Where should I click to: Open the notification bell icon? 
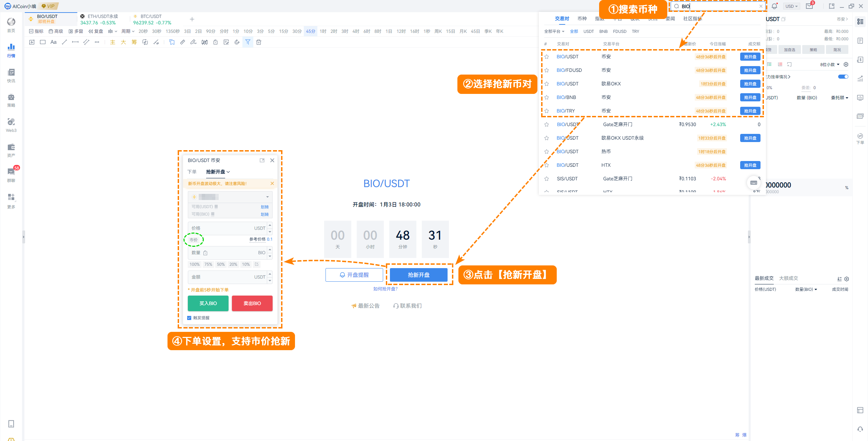[774, 6]
